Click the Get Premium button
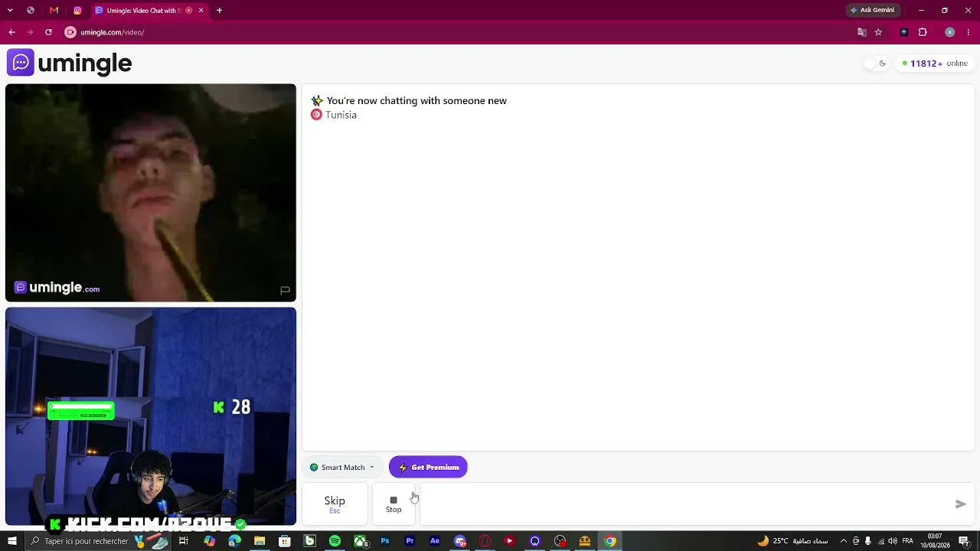 428,467
